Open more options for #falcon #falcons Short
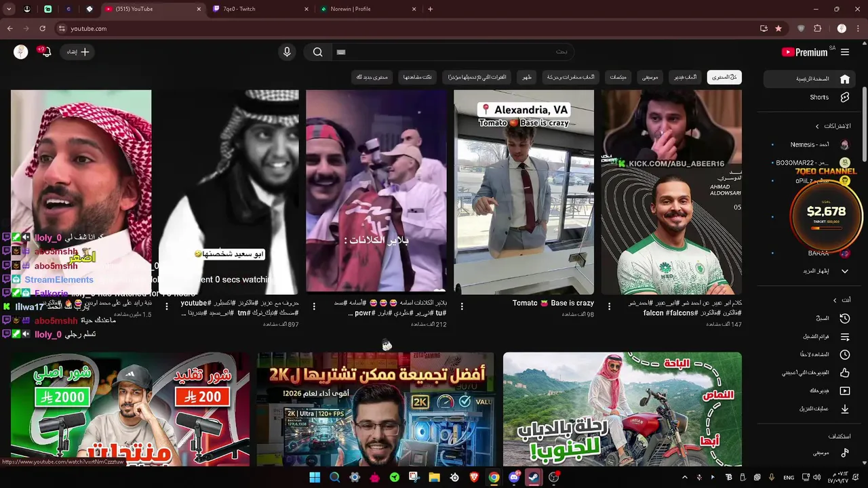868x488 pixels. click(609, 306)
